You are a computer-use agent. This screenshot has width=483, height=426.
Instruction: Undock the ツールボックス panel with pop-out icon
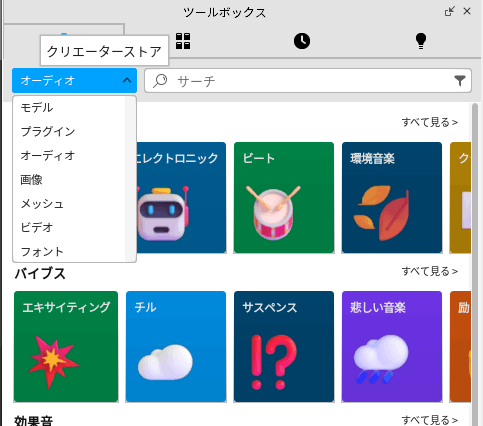click(450, 11)
